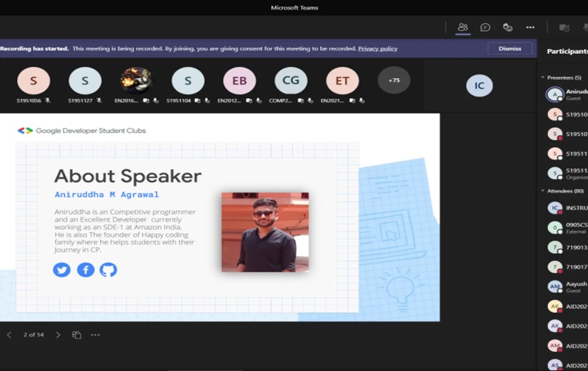Advance to the next slide
The width and height of the screenshot is (588, 371).
(x=58, y=335)
